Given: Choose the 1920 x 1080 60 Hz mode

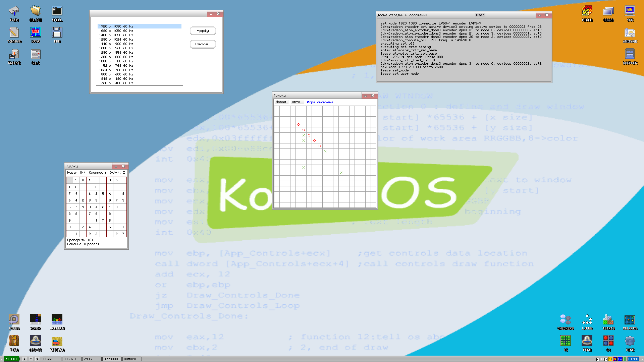Looking at the screenshot, I should click(139, 26).
